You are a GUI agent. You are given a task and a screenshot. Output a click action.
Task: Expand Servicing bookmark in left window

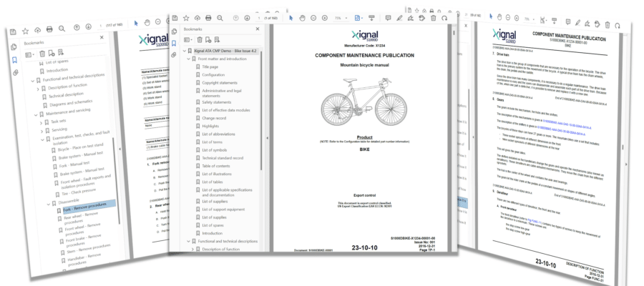(x=42, y=132)
